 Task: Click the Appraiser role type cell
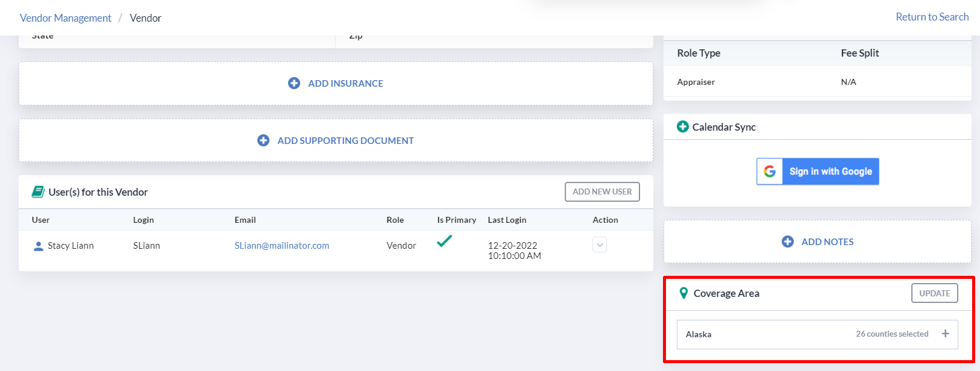(696, 82)
